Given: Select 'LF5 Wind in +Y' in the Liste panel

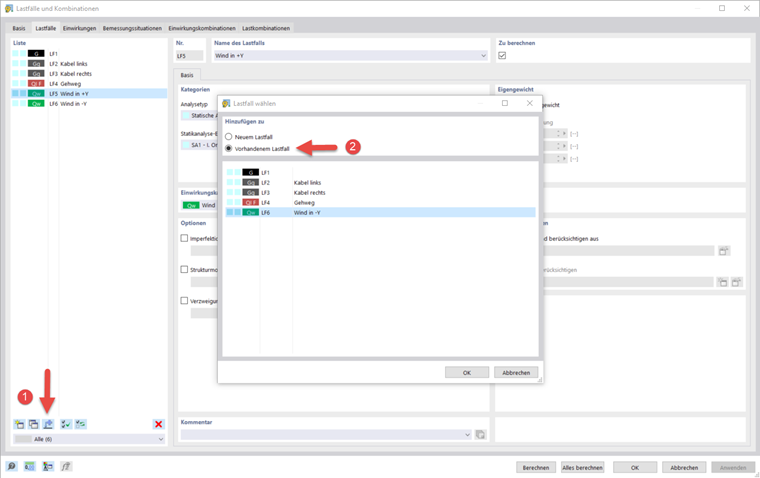Looking at the screenshot, I should 89,94.
